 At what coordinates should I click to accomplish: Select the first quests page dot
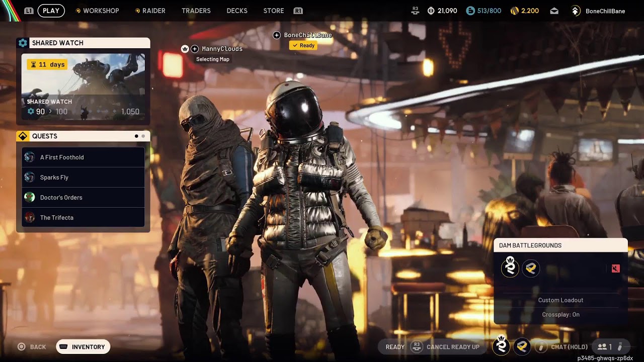(x=136, y=136)
